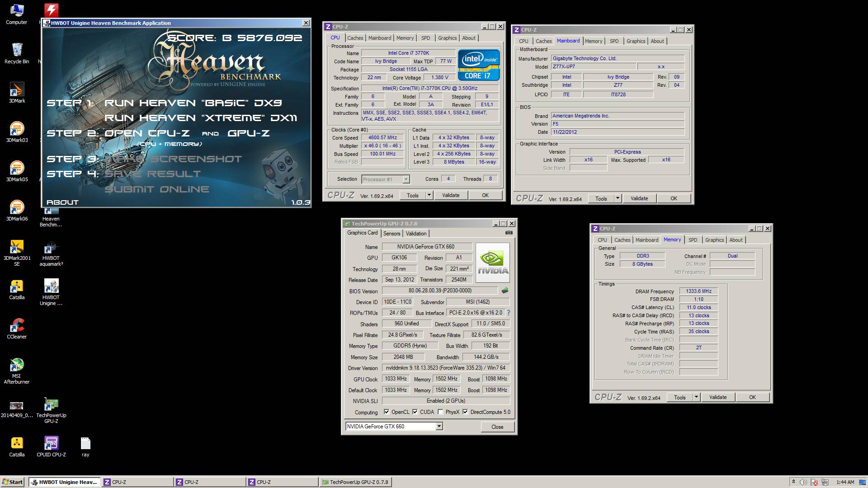The width and height of the screenshot is (868, 488).
Task: Click Open CPU-Z link in HWBOT app
Action: (147, 133)
